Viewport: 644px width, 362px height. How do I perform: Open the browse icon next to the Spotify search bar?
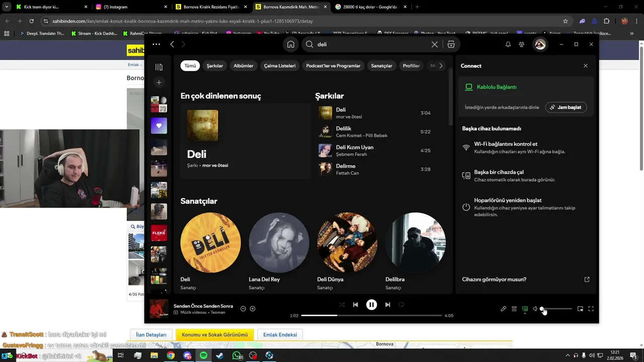coord(451,44)
